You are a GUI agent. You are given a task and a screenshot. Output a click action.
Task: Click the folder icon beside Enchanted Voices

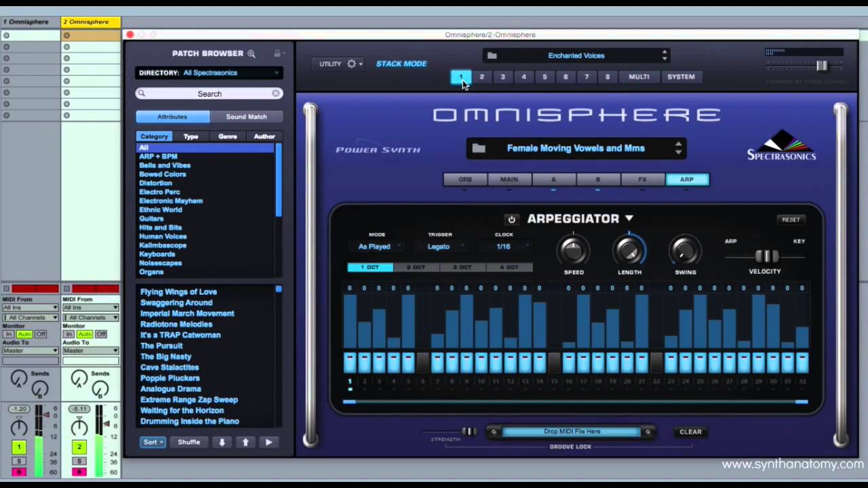(x=492, y=56)
